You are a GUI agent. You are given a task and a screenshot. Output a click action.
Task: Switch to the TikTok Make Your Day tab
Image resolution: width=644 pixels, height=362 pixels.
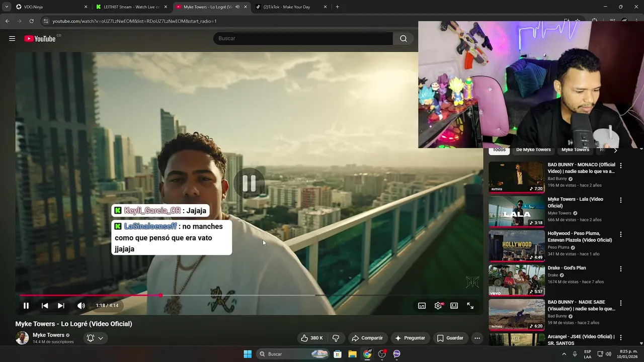[290, 7]
